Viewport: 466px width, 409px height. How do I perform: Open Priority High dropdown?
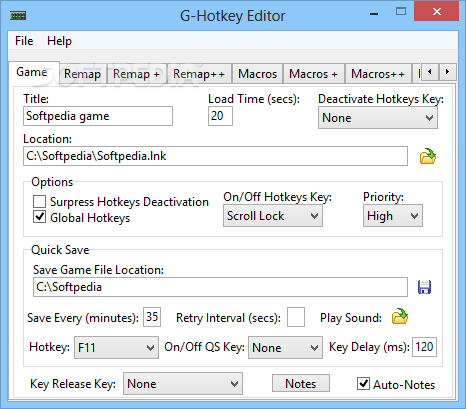click(393, 216)
